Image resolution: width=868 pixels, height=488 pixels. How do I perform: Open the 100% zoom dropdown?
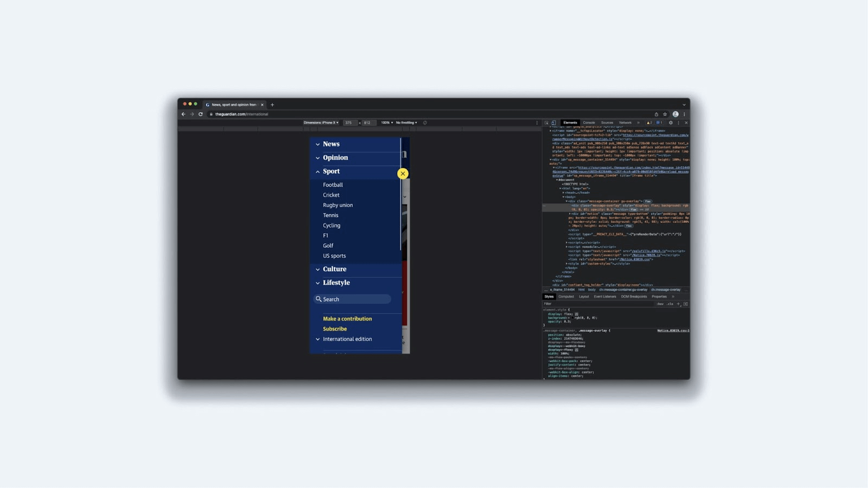click(x=387, y=123)
